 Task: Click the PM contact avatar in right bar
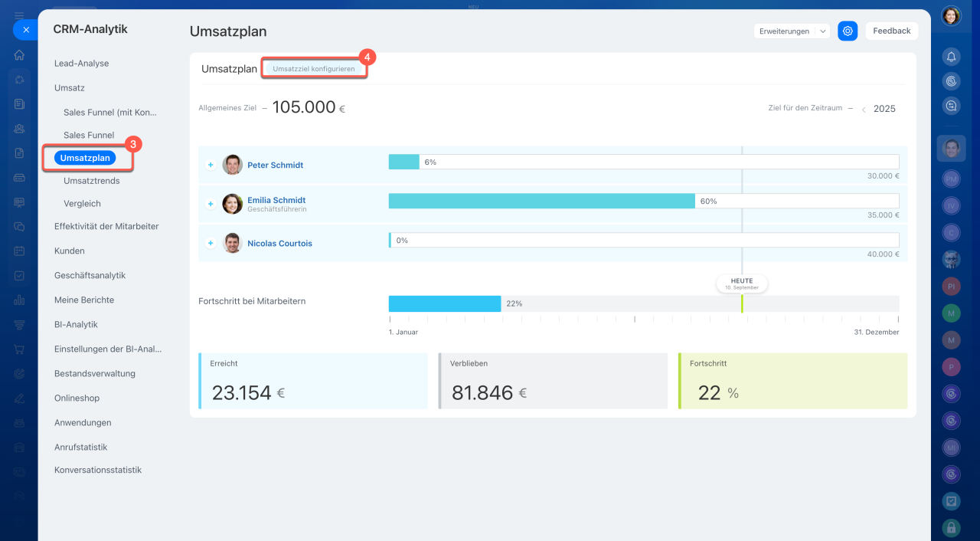[x=951, y=179]
